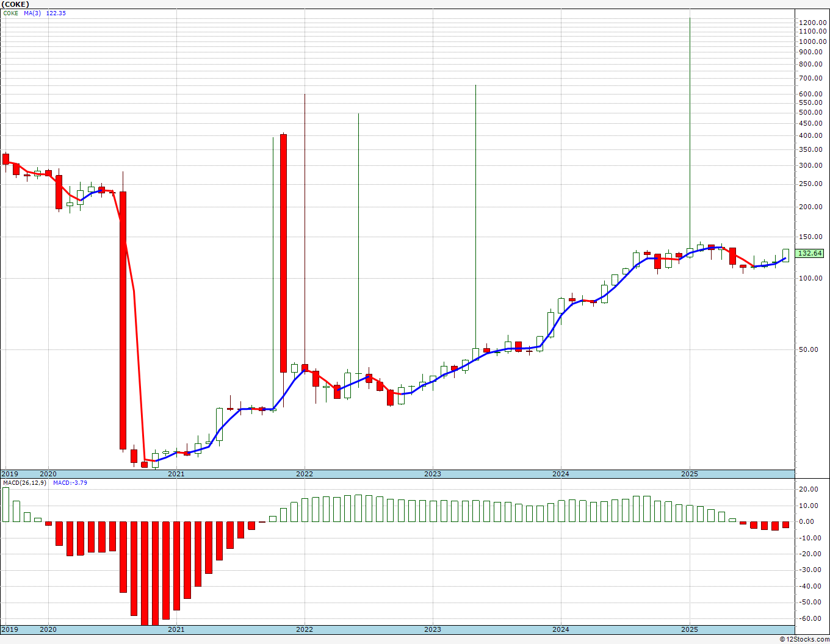Click the COKE legend label
Viewport: 830px width, 644px height.
pos(11,13)
